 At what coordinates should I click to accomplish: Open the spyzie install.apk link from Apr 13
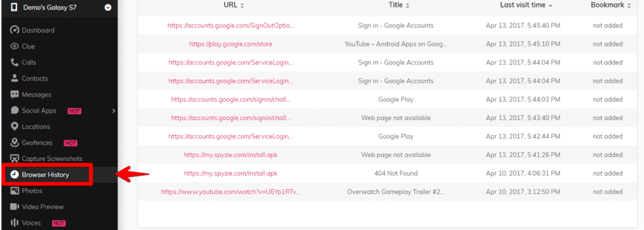pyautogui.click(x=231, y=155)
